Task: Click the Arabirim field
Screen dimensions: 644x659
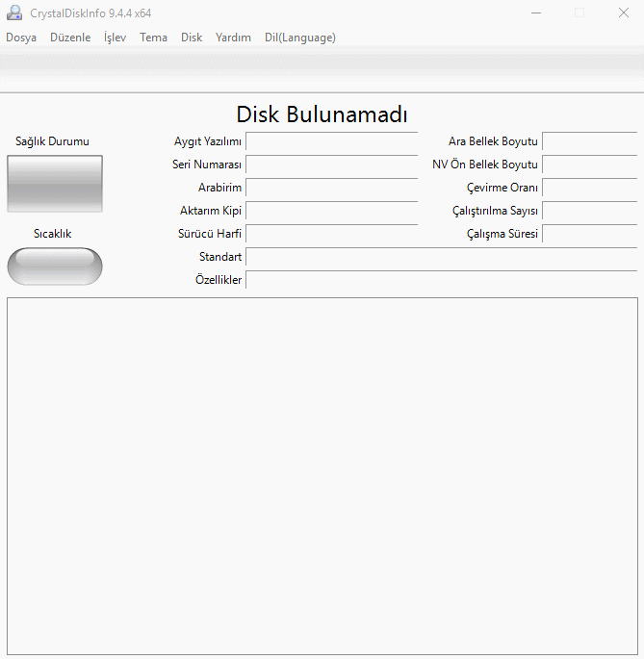Action: [331, 188]
